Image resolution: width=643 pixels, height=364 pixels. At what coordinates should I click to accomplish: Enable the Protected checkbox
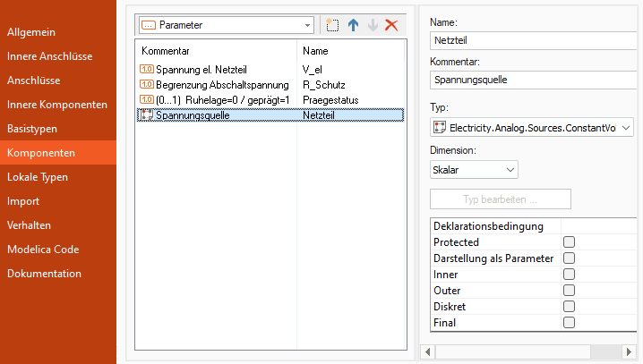(569, 242)
